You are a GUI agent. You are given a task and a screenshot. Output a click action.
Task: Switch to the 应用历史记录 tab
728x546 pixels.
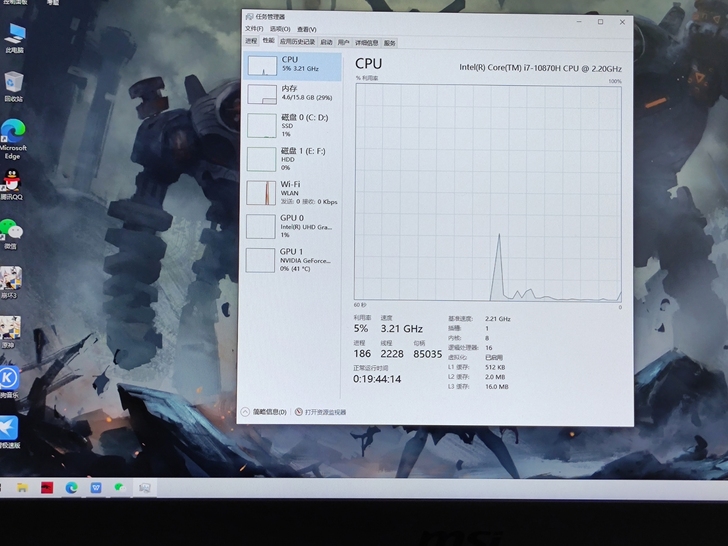(x=297, y=42)
